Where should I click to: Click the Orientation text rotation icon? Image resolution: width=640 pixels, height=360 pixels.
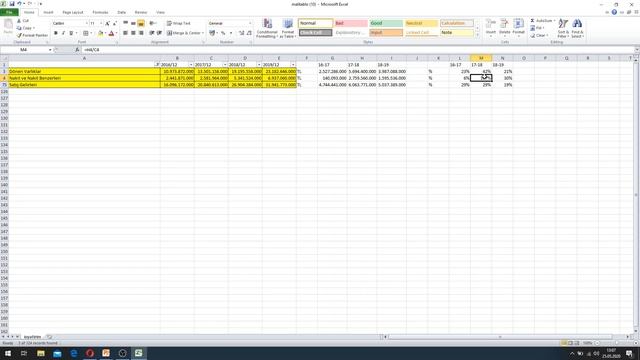(152, 24)
